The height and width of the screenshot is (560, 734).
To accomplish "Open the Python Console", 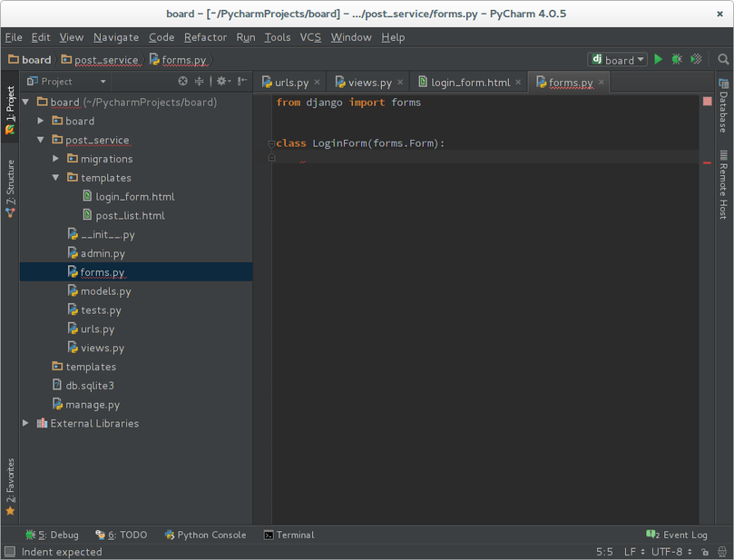I will 205,535.
